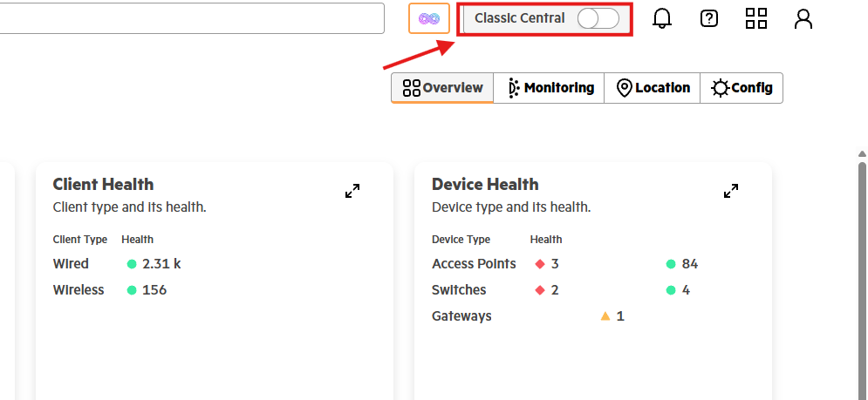Open the AI search infinity icon

(x=429, y=18)
